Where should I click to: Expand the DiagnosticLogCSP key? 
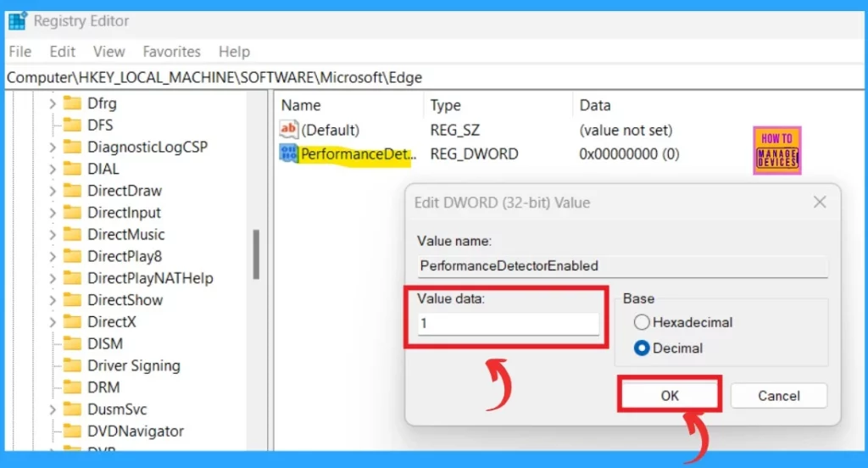click(x=52, y=147)
